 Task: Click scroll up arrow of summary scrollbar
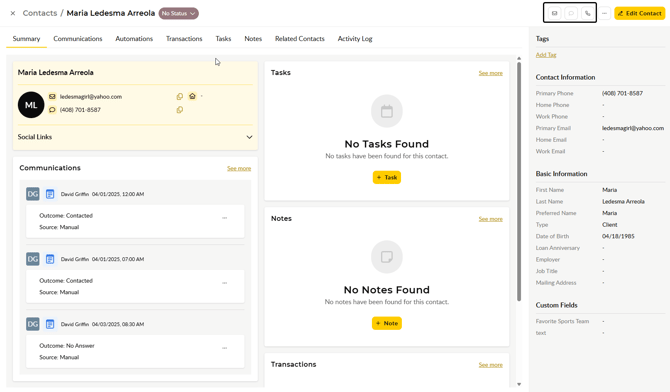pyautogui.click(x=519, y=58)
